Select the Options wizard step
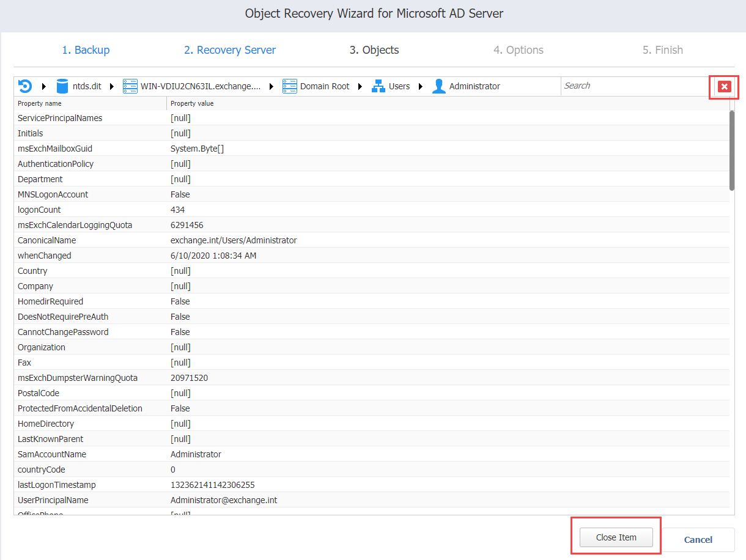Screen dimensions: 746x560 click(518, 50)
